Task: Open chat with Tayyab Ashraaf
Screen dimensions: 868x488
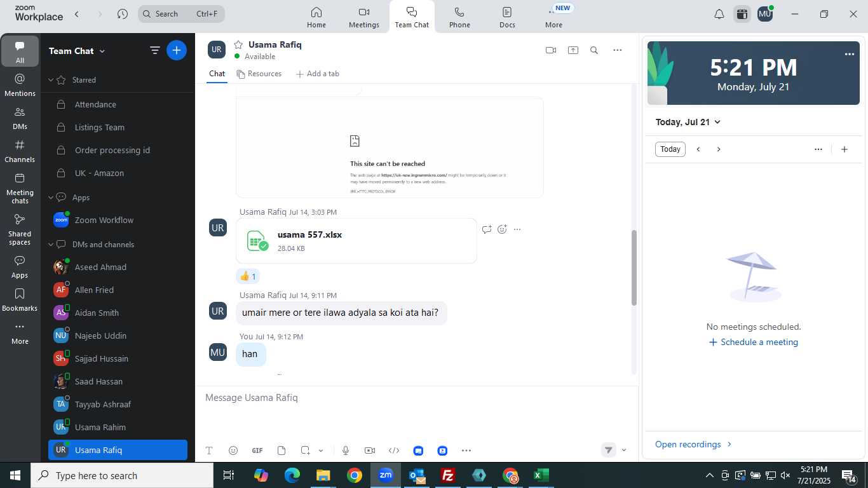Action: click(118, 404)
